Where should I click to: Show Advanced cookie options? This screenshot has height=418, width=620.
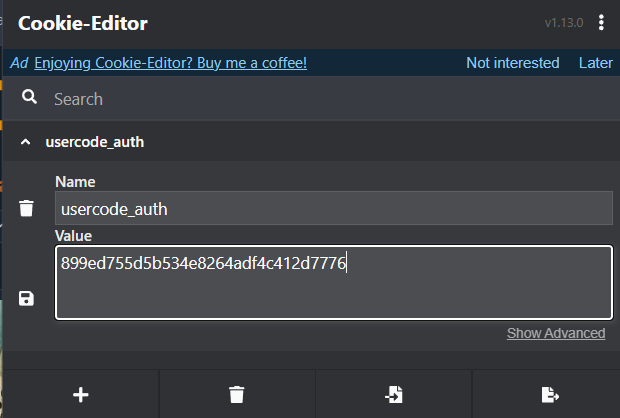[x=556, y=333]
